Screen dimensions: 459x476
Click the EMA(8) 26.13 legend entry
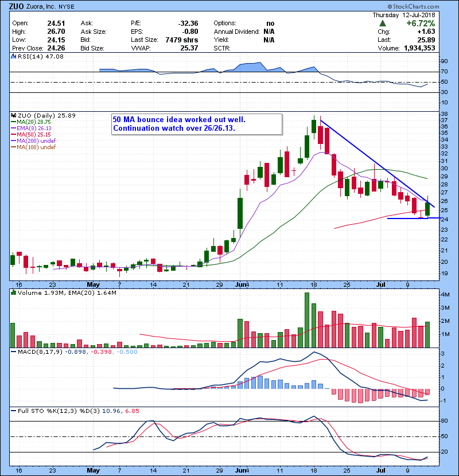pos(32,128)
